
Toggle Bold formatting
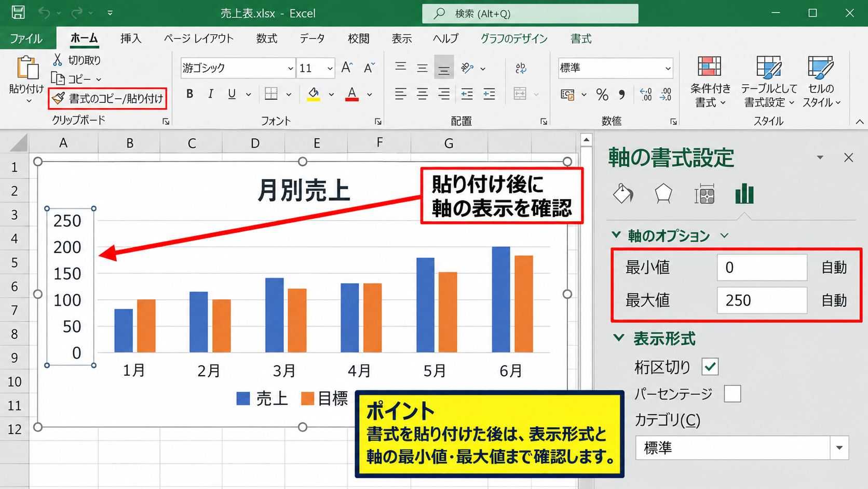click(190, 94)
